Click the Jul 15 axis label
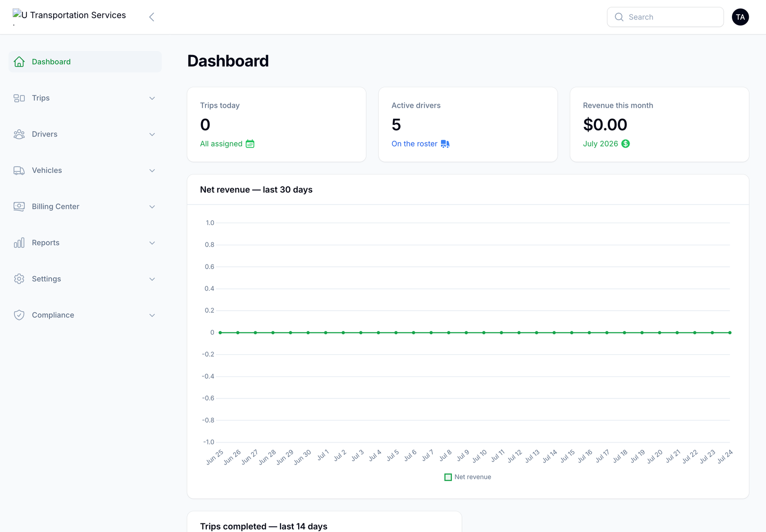Image resolution: width=766 pixels, height=532 pixels. [x=568, y=456]
